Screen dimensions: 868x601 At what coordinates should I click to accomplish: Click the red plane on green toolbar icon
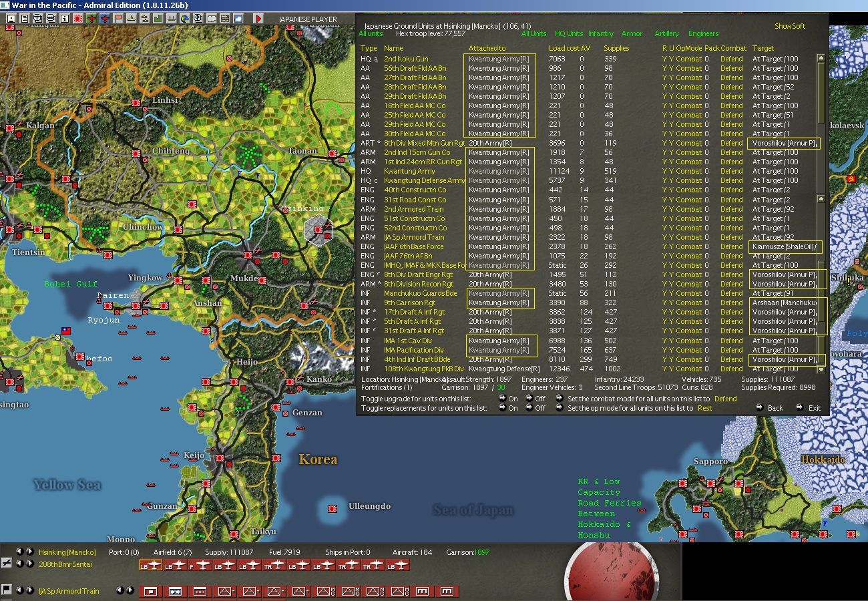91,18
